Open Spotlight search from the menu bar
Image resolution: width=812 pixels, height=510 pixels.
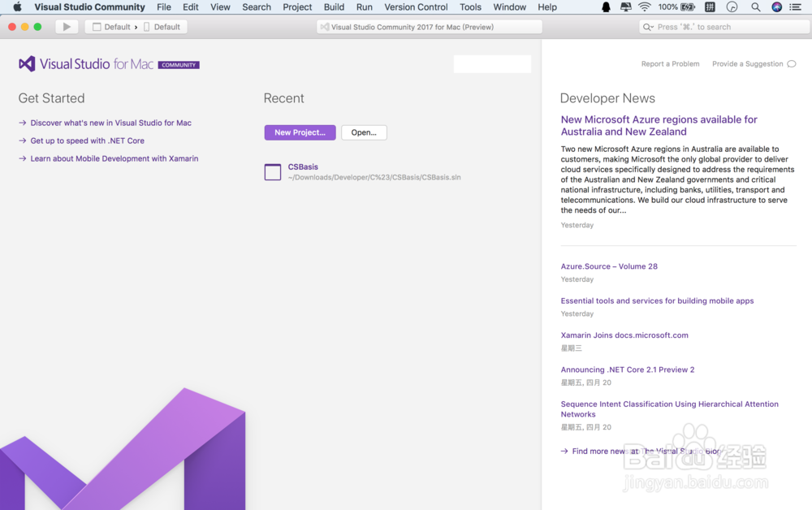pos(755,7)
